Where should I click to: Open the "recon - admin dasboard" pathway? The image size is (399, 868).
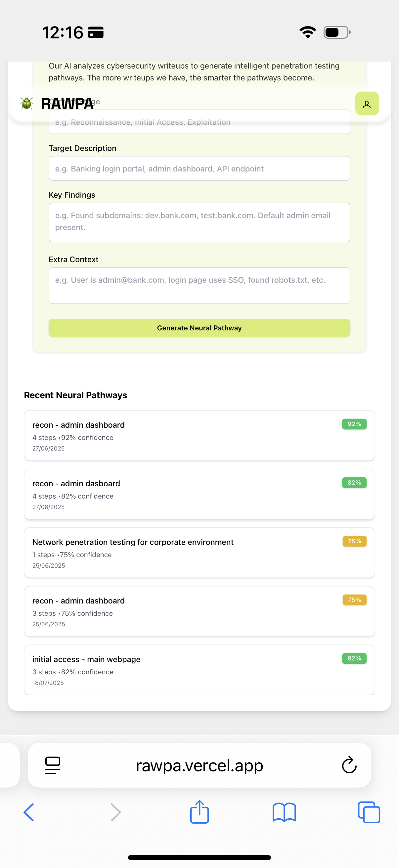[x=199, y=494]
